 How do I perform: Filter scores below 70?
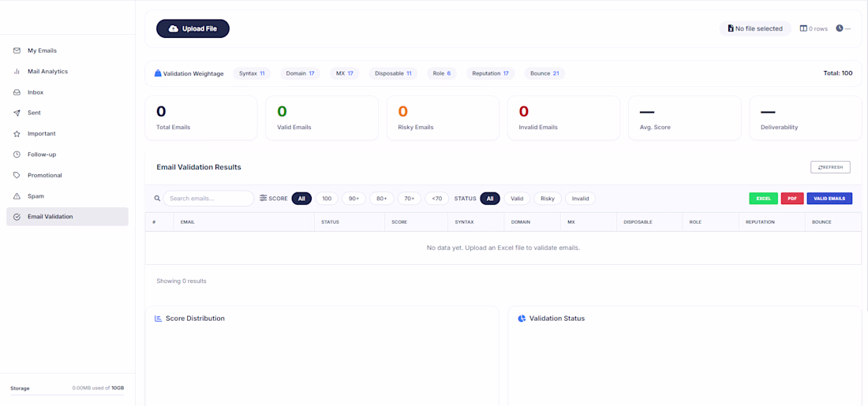(437, 199)
